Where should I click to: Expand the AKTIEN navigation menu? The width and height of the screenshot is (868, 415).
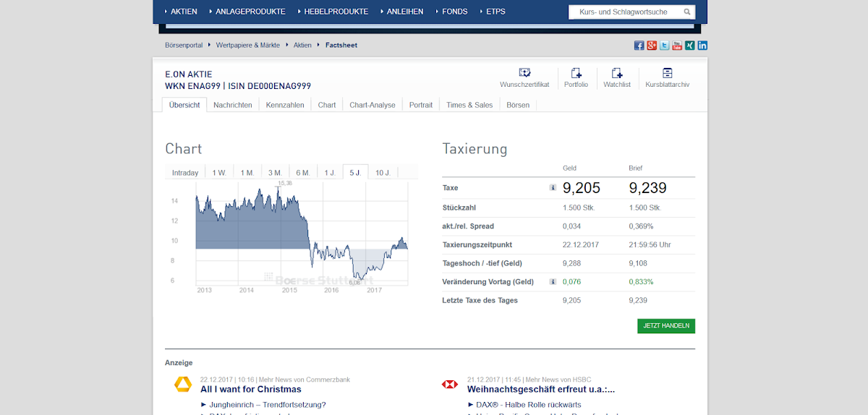point(183,12)
